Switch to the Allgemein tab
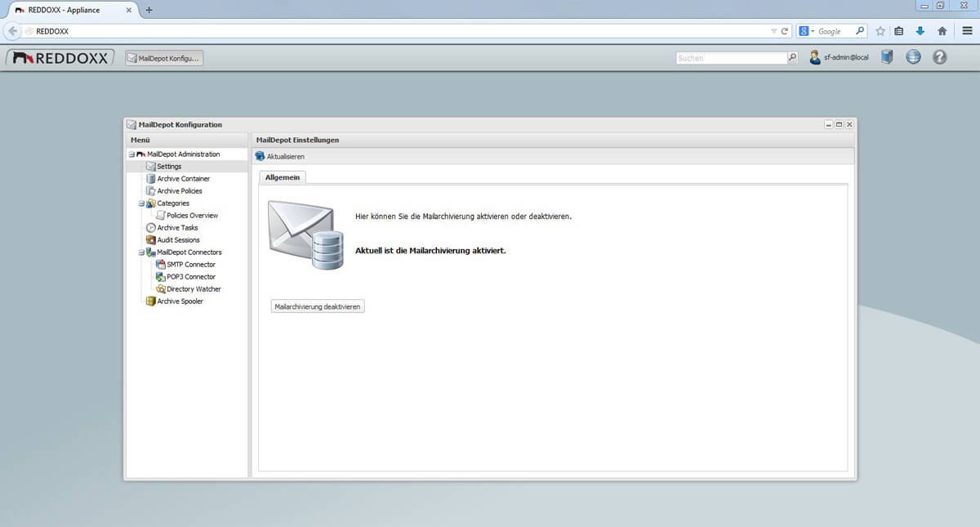The width and height of the screenshot is (980, 527). 283,177
